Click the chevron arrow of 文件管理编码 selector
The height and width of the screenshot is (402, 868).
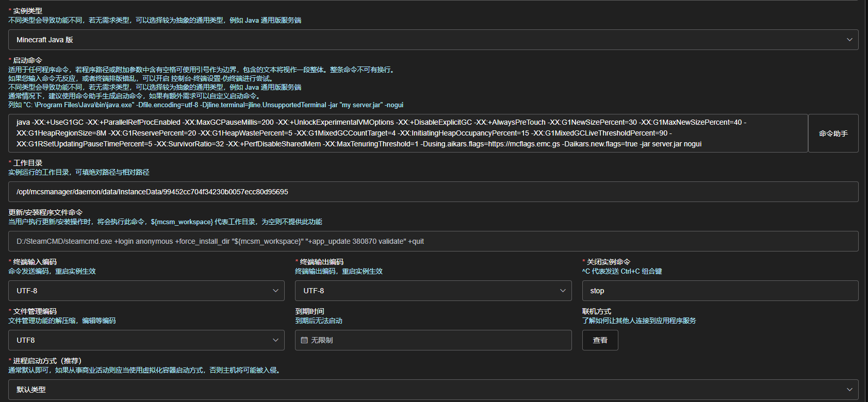pyautogui.click(x=275, y=340)
